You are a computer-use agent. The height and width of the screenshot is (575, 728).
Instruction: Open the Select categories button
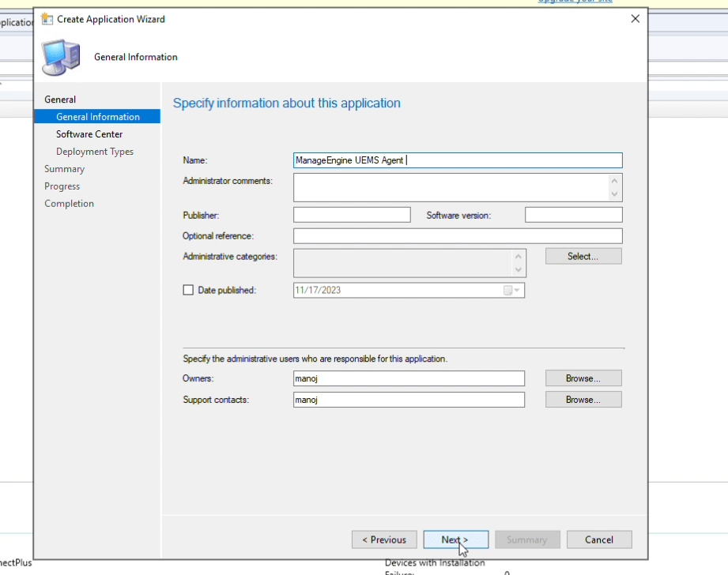pyautogui.click(x=583, y=256)
